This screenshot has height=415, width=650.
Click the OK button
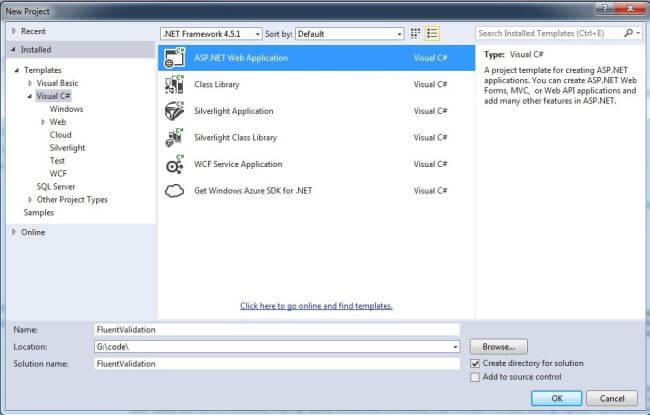[557, 398]
